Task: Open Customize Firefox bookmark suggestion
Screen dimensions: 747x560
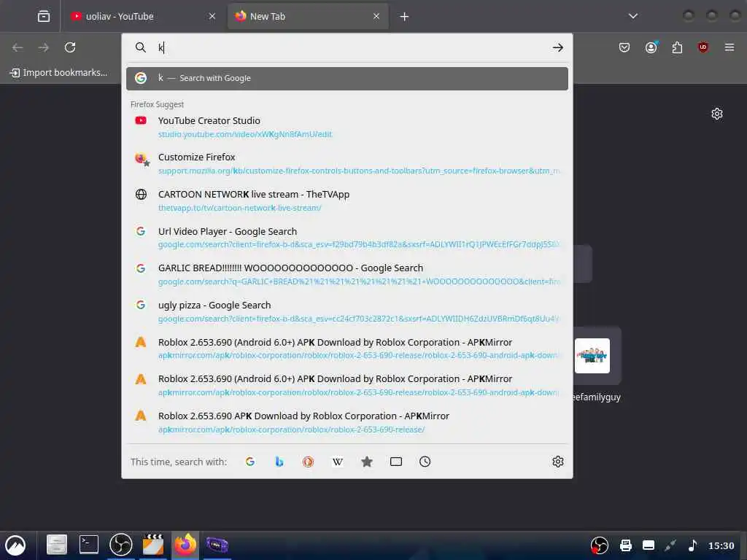Action: [347, 164]
